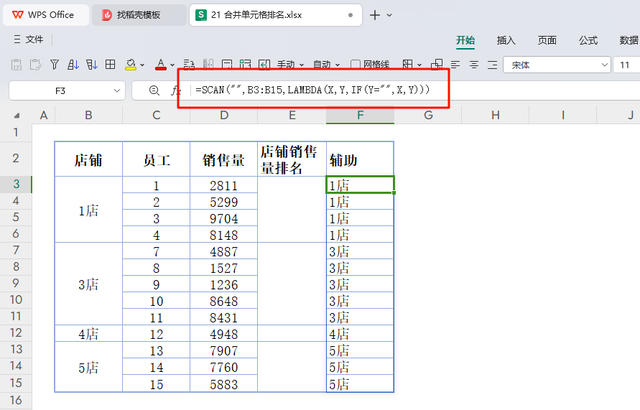Open the 文件 menu
Viewport: 640px width, 410px height.
click(x=29, y=39)
